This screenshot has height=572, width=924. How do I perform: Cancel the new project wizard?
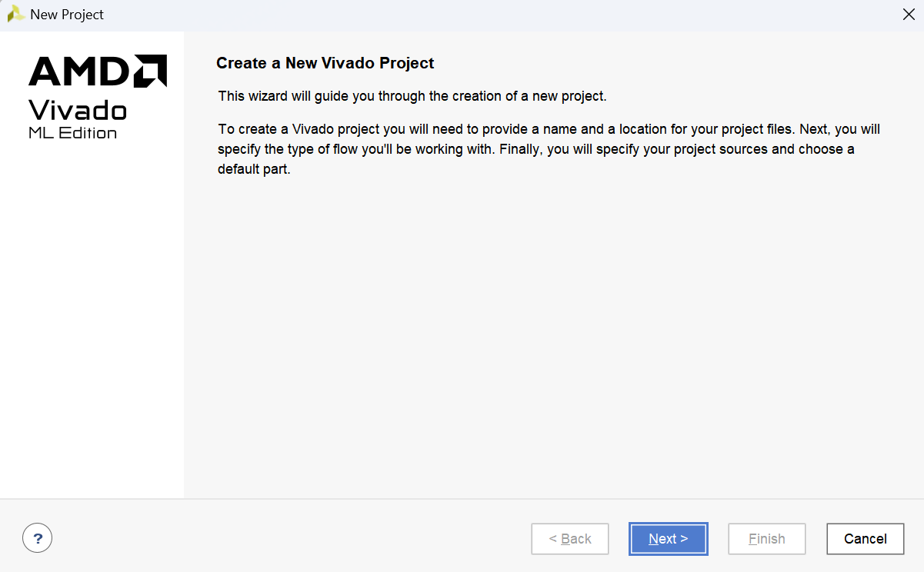click(865, 539)
